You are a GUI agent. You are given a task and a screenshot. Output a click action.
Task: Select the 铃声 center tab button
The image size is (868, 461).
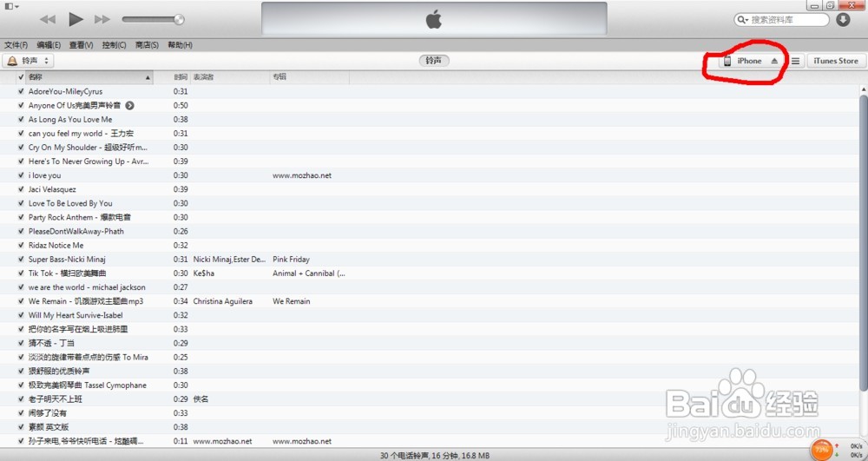pyautogui.click(x=433, y=60)
